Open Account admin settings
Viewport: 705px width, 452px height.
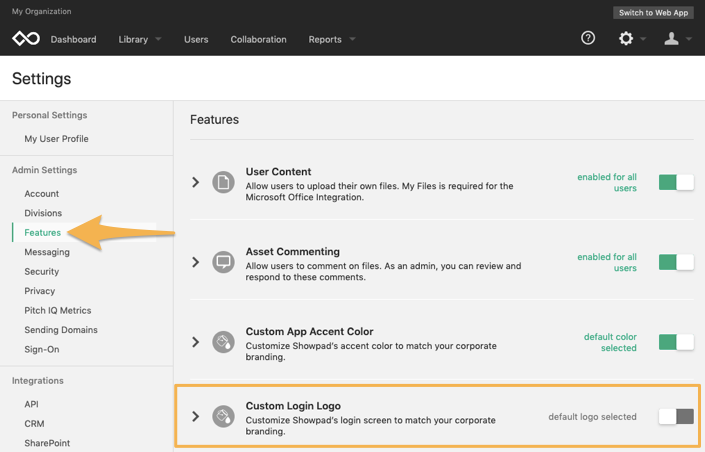[x=41, y=194]
